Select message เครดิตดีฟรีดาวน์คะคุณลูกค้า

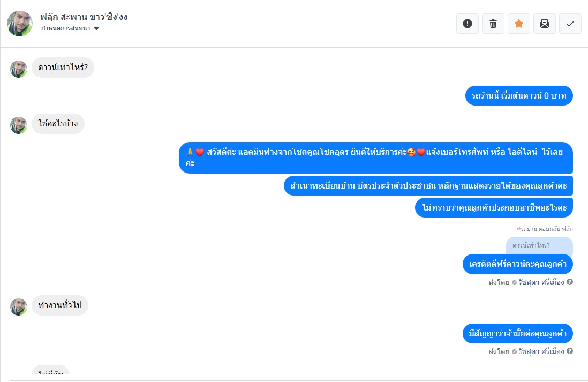(x=517, y=264)
